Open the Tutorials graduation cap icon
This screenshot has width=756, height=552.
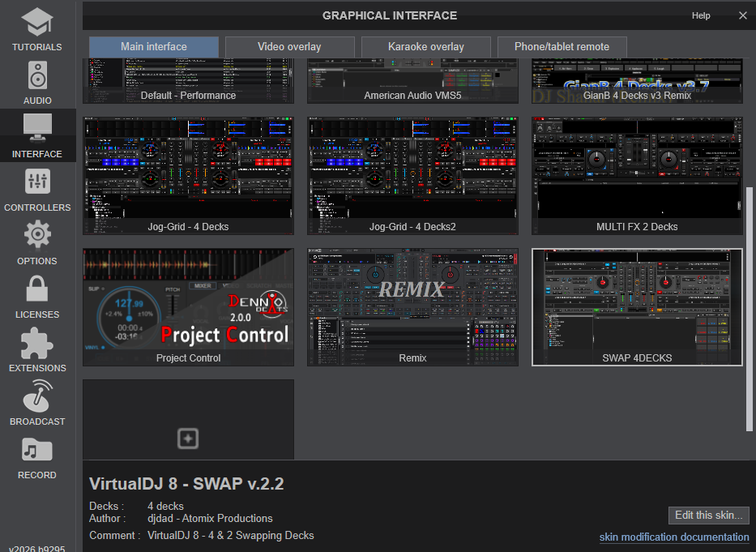point(37,22)
